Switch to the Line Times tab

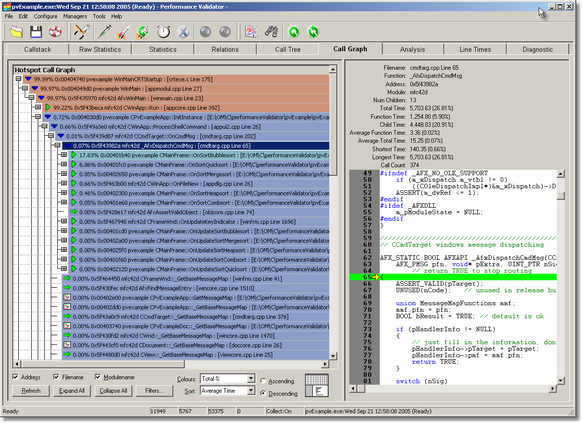point(475,49)
